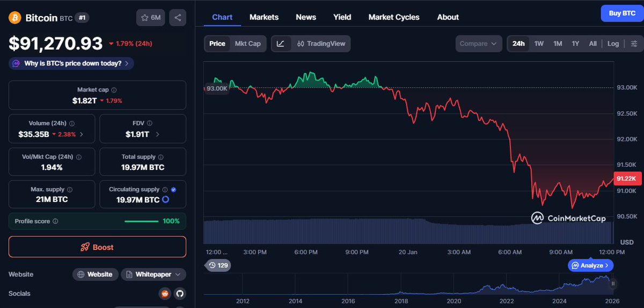The height and width of the screenshot is (308, 644).
Task: Click the historical range navigator chart
Action: tap(409, 284)
